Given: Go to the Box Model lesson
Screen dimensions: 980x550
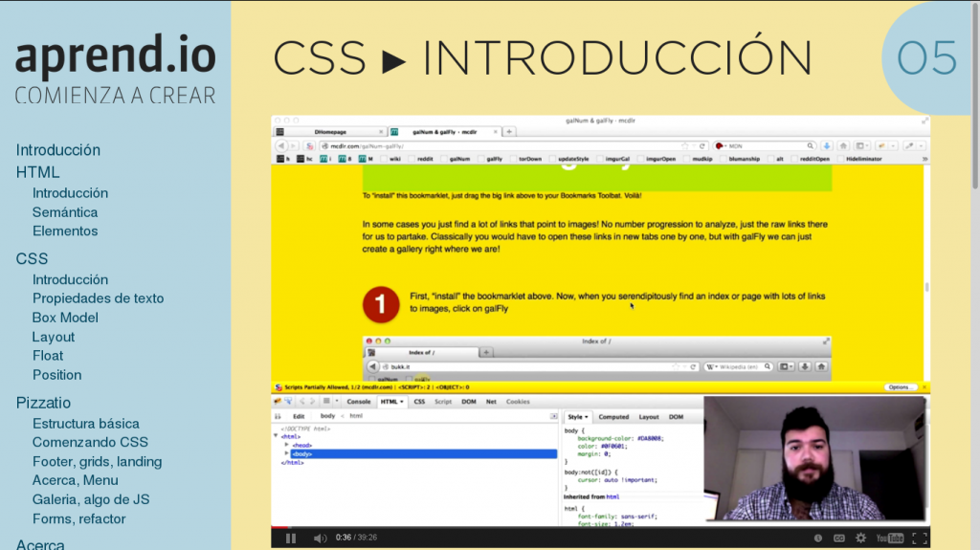Looking at the screenshot, I should 65,318.
